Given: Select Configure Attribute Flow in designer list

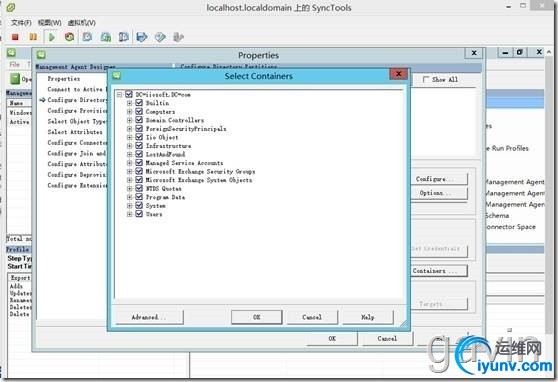Looking at the screenshot, I should point(77,164).
